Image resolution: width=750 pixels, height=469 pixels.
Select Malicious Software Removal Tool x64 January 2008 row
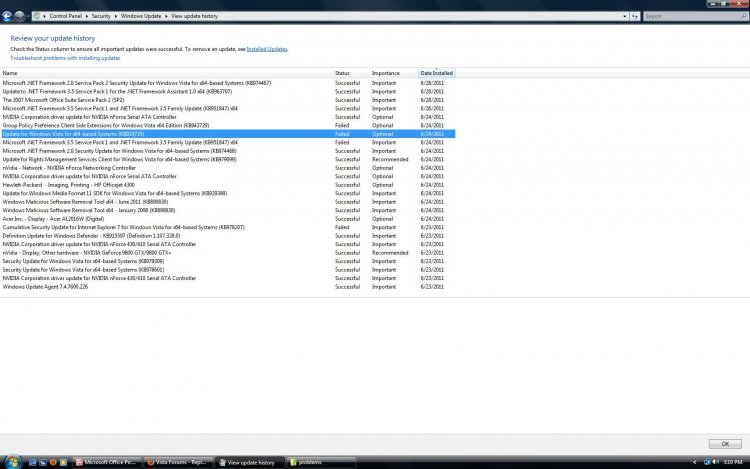pos(228,211)
